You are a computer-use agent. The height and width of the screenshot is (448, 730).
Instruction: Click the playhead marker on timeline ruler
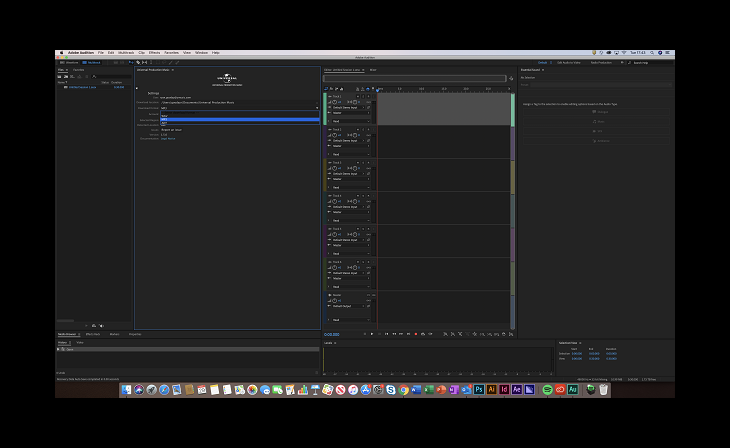pos(378,89)
